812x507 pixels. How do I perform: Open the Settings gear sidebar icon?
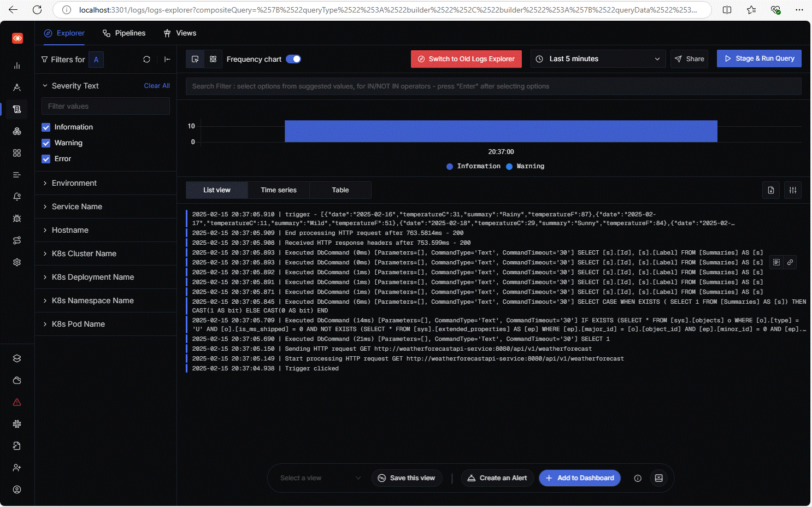(x=17, y=262)
